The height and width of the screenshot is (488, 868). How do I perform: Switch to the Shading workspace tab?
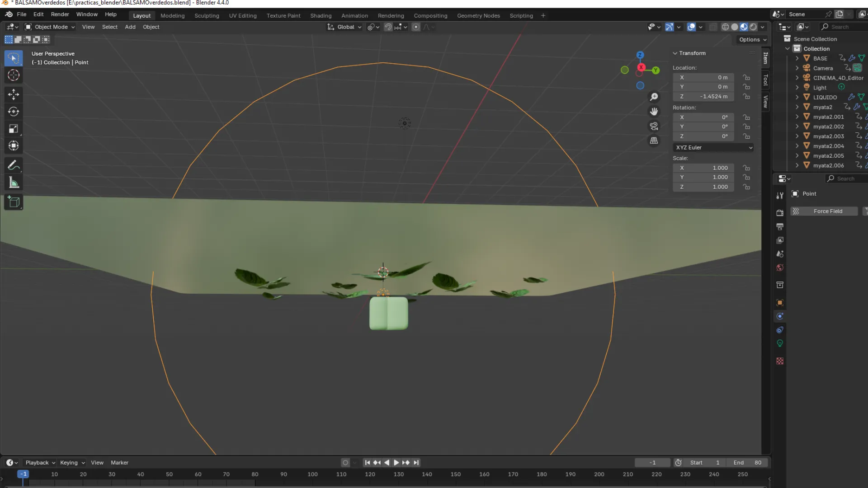(321, 16)
